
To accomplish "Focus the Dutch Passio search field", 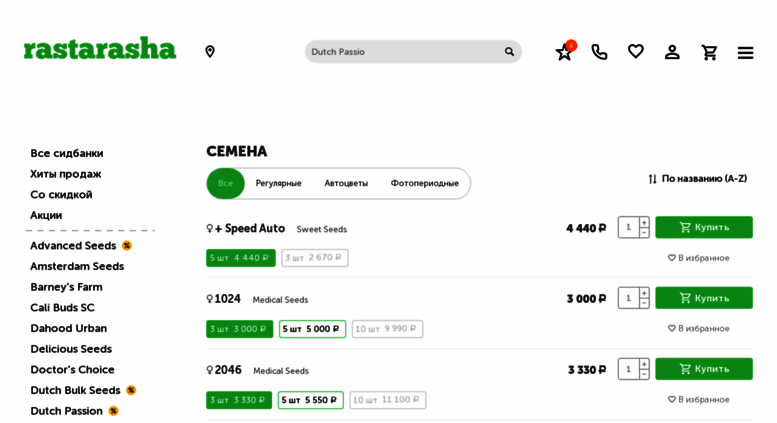I will (404, 52).
